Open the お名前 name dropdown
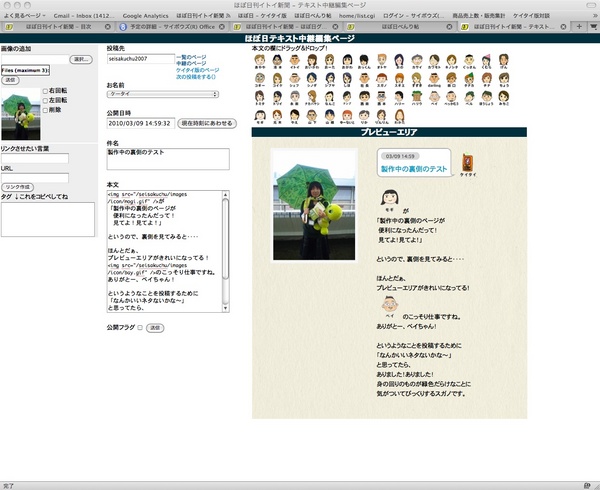600x490 pixels. click(162, 94)
